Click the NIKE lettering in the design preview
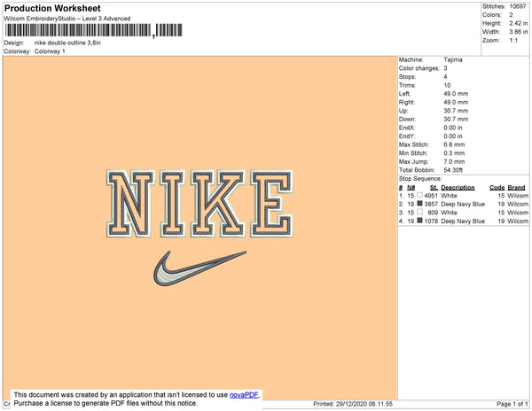The height and width of the screenshot is (411, 532). pyautogui.click(x=199, y=204)
